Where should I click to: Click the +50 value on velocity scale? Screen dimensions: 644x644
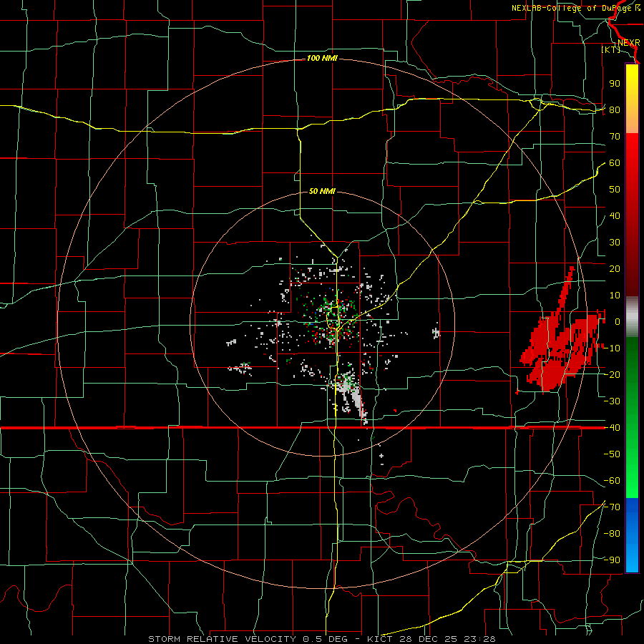tap(615, 190)
